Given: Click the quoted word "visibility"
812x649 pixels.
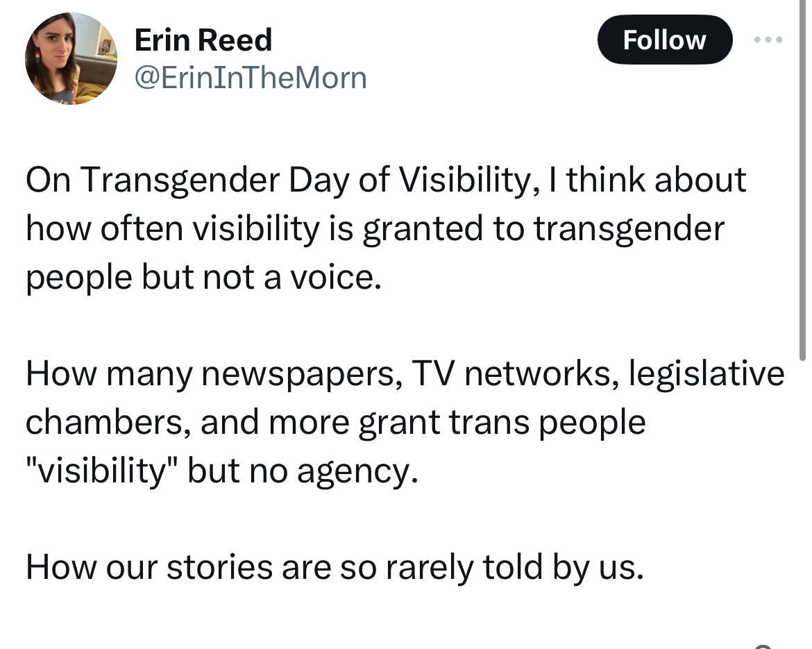Looking at the screenshot, I should (x=103, y=471).
